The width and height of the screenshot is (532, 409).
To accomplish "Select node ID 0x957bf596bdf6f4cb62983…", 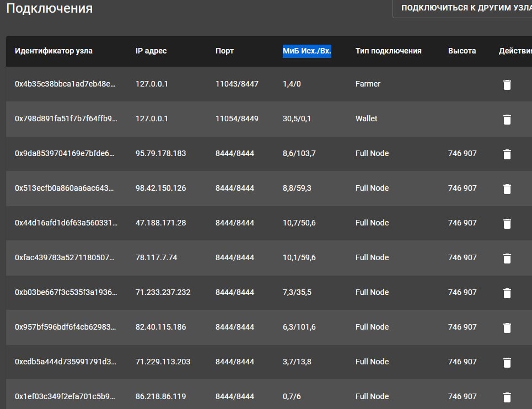I will [65, 327].
